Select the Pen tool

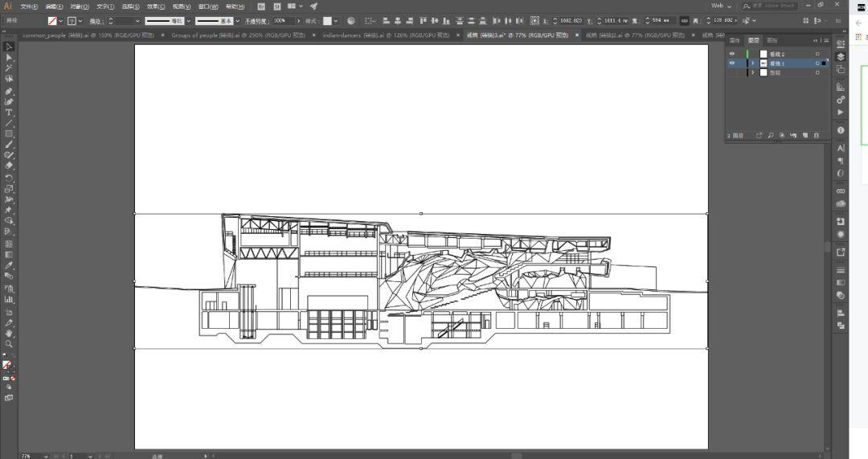coord(9,92)
